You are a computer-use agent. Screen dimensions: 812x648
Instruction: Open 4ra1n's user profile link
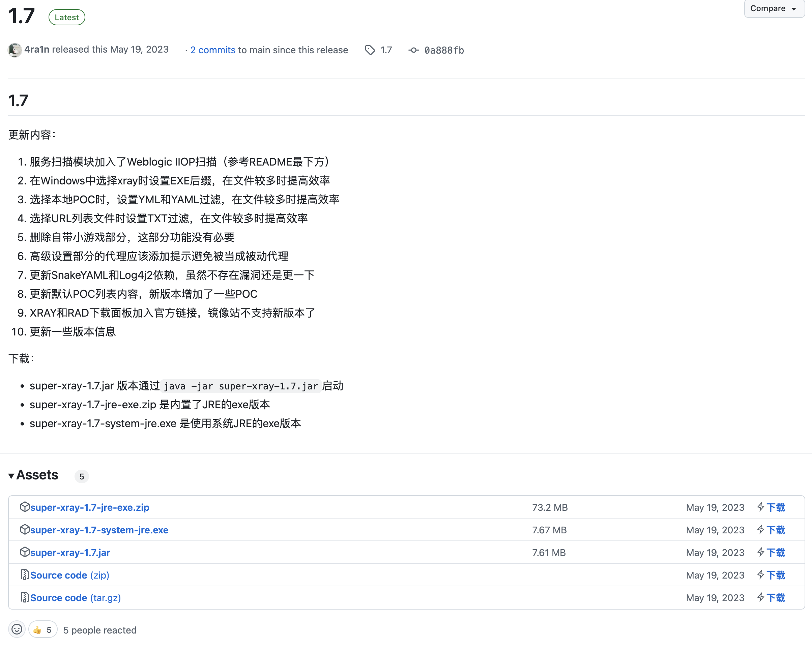tap(36, 49)
